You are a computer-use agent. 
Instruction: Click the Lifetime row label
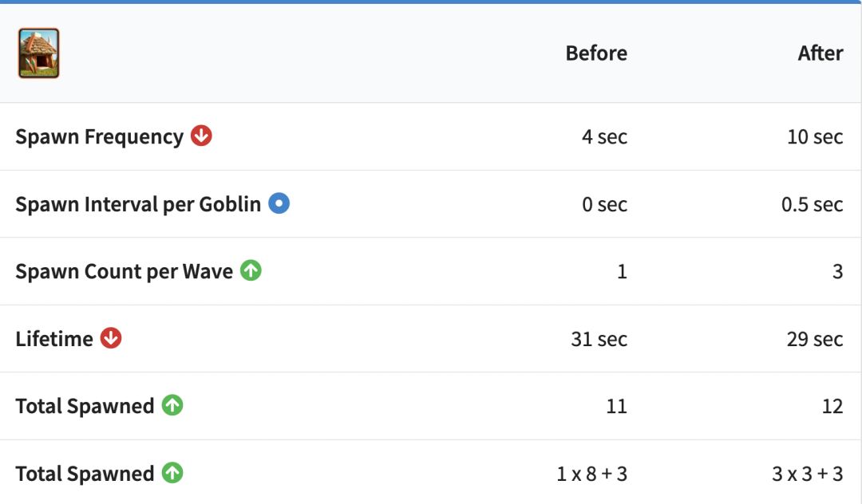point(54,339)
